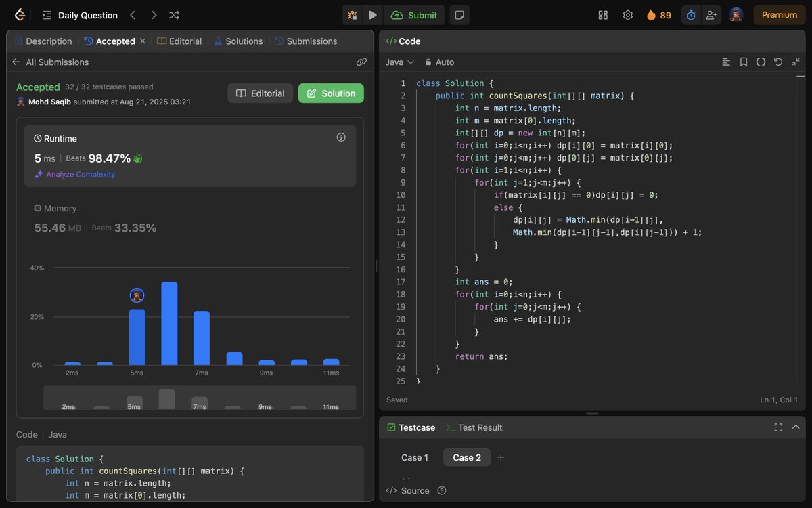Image resolution: width=812 pixels, height=508 pixels.
Task: Switch to the Test Result tab
Action: tap(474, 427)
